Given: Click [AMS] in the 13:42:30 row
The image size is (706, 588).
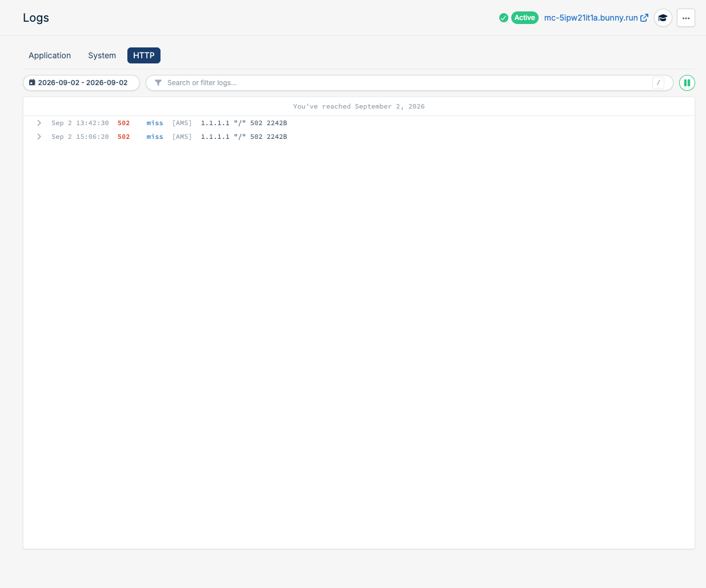Looking at the screenshot, I should pos(182,123).
